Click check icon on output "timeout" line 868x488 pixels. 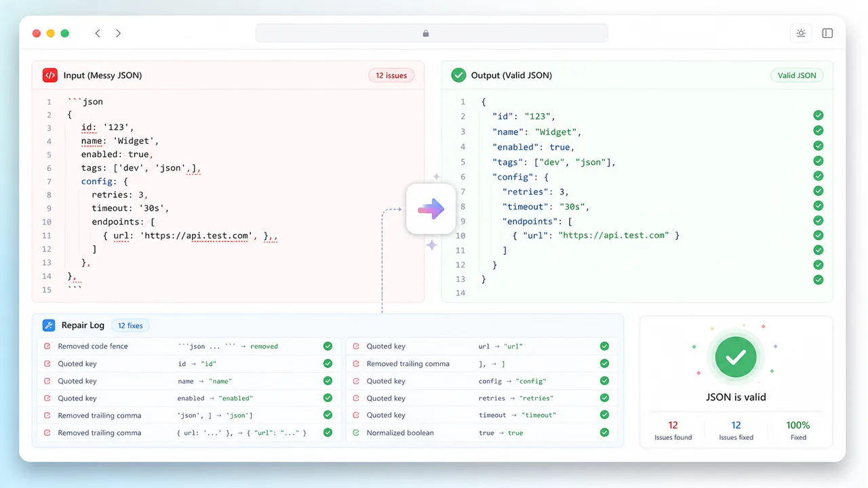pos(818,205)
